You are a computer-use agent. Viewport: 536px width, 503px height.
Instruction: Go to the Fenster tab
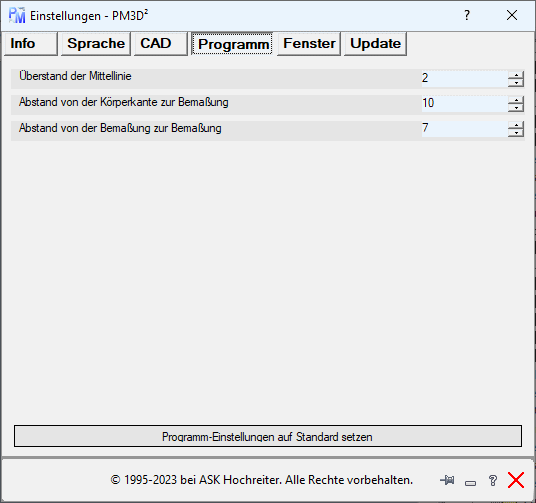click(309, 44)
